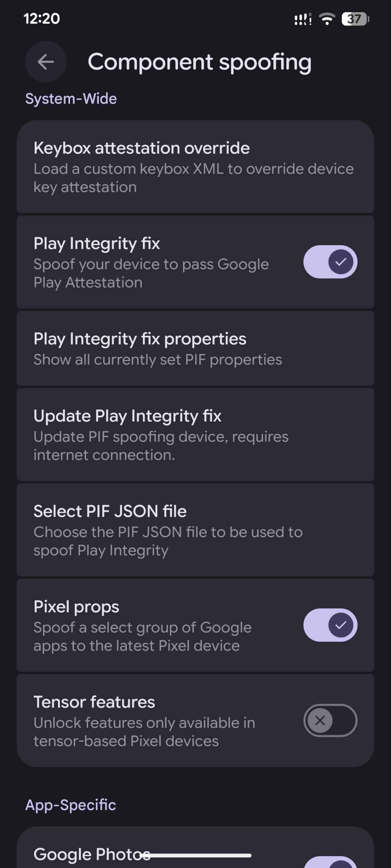Tap the battery indicator icon
Screen dimensions: 391x868
355,19
